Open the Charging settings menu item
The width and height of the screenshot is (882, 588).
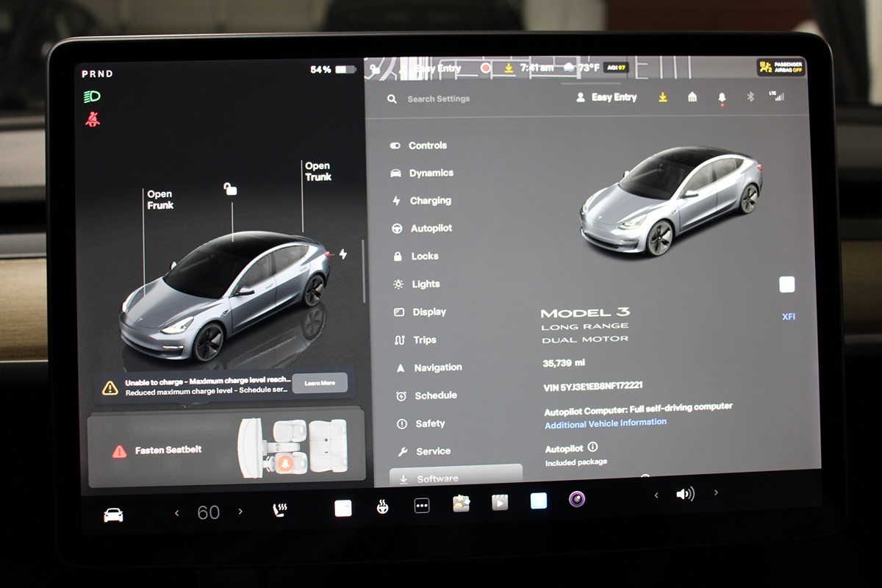tap(430, 201)
